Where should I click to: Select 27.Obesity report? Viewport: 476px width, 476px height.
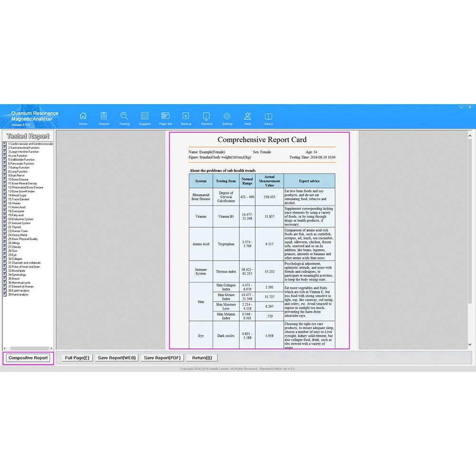[15, 247]
